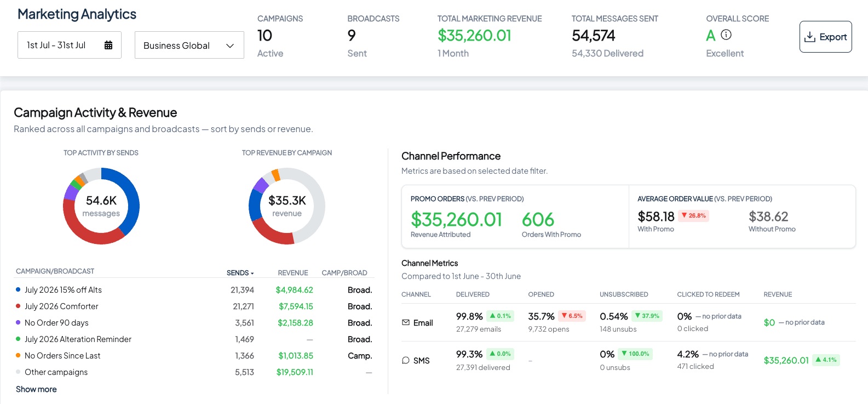Click Show more campaigns link
868x404 pixels.
[36, 389]
